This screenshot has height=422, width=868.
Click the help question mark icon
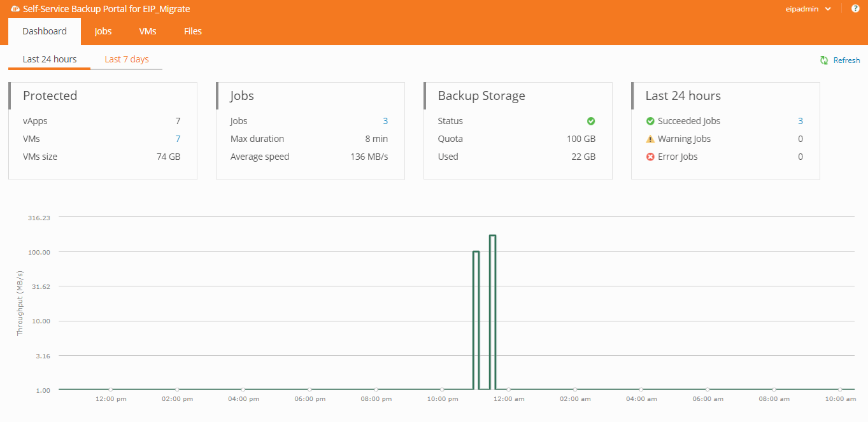[855, 9]
